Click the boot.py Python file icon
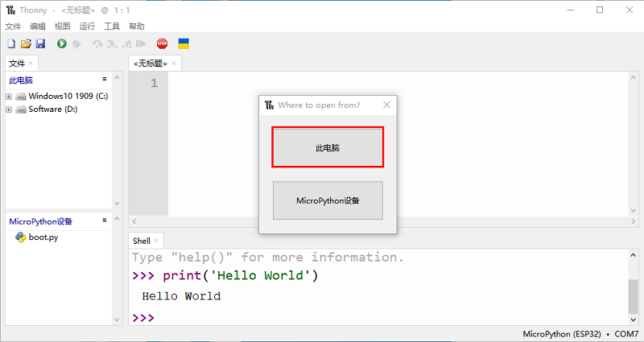Viewport: 644px width, 342px height. [x=20, y=237]
